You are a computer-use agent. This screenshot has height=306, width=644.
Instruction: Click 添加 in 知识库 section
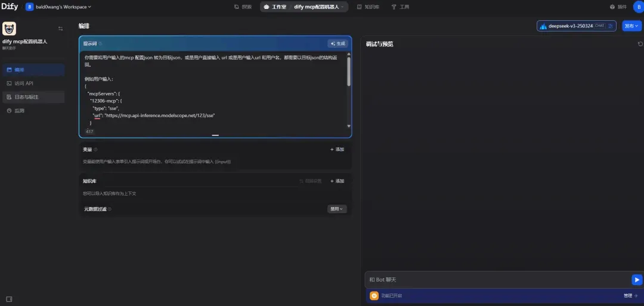pyautogui.click(x=337, y=181)
